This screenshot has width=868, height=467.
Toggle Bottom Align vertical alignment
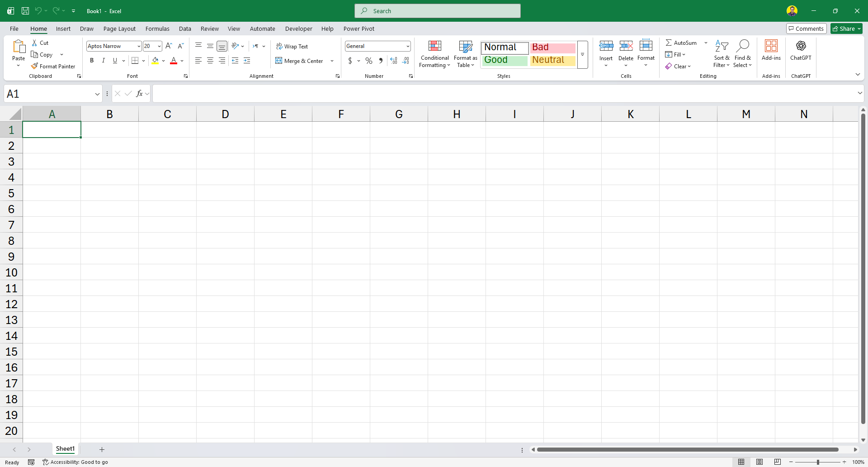click(x=222, y=46)
